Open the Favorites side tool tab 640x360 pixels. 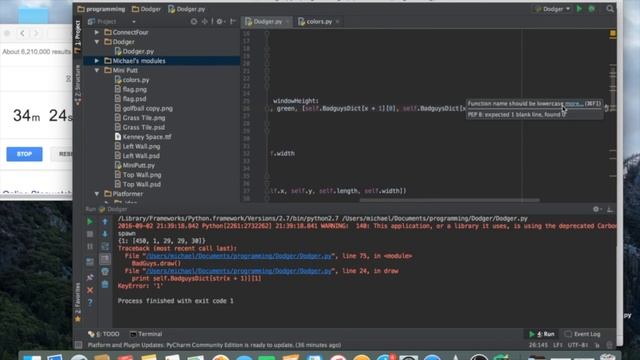(x=78, y=302)
